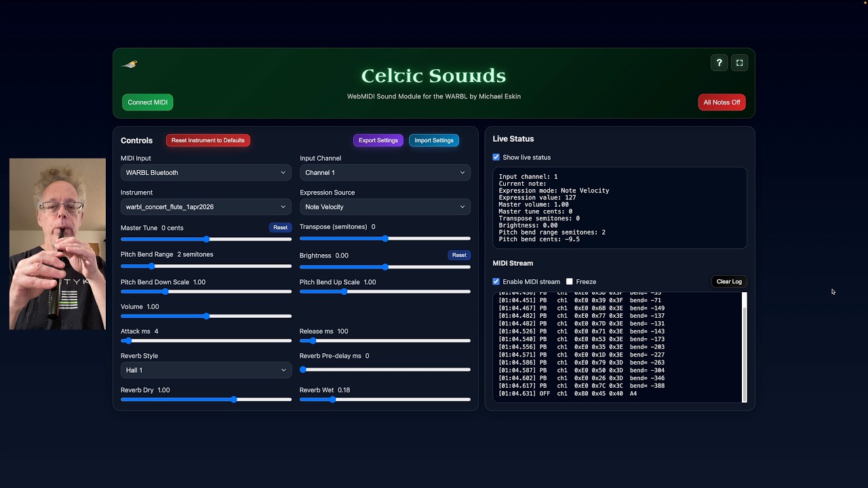The width and height of the screenshot is (868, 488).
Task: Disable the Enable MIDI stream checkbox
Action: pos(496,281)
